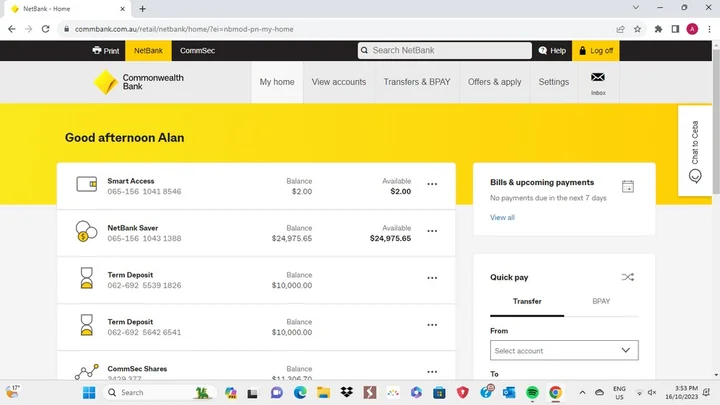Open more options for Term Deposit 5539 1826
The width and height of the screenshot is (720, 405).
[x=432, y=278]
